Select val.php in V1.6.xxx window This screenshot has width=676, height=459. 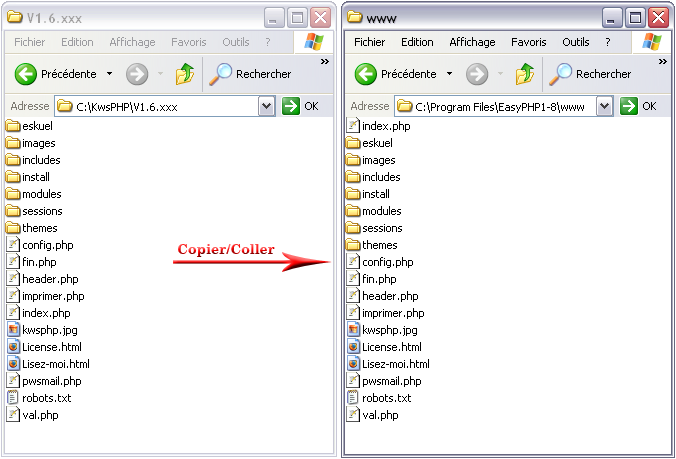33,415
